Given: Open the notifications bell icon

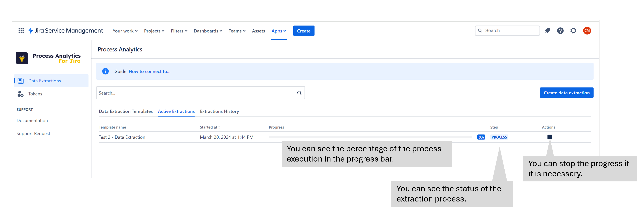Looking at the screenshot, I should (547, 31).
